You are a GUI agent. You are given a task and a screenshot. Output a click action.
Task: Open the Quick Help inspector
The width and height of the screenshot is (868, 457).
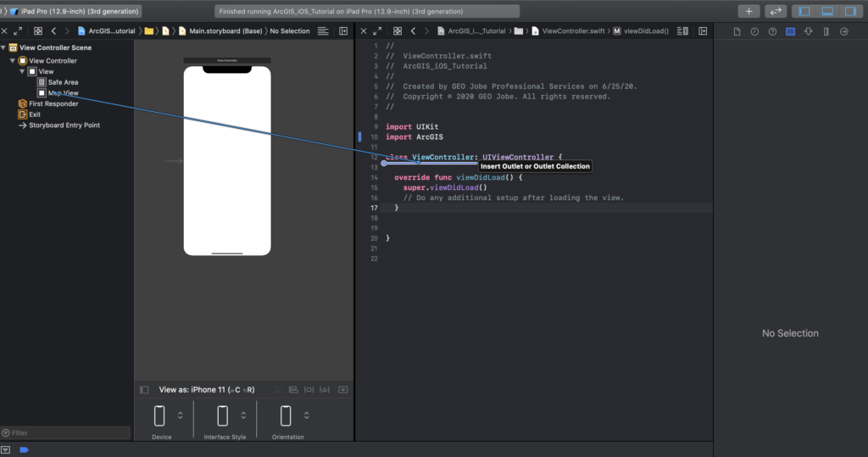[772, 31]
